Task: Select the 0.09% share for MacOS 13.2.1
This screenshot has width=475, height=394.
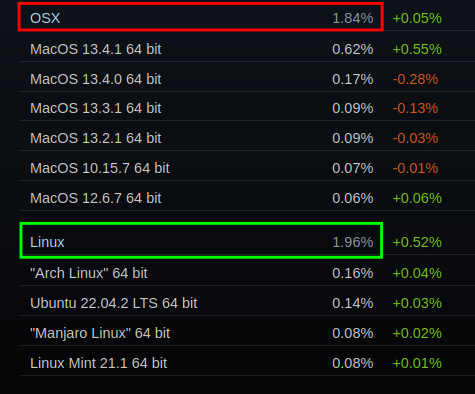Action: (x=353, y=138)
